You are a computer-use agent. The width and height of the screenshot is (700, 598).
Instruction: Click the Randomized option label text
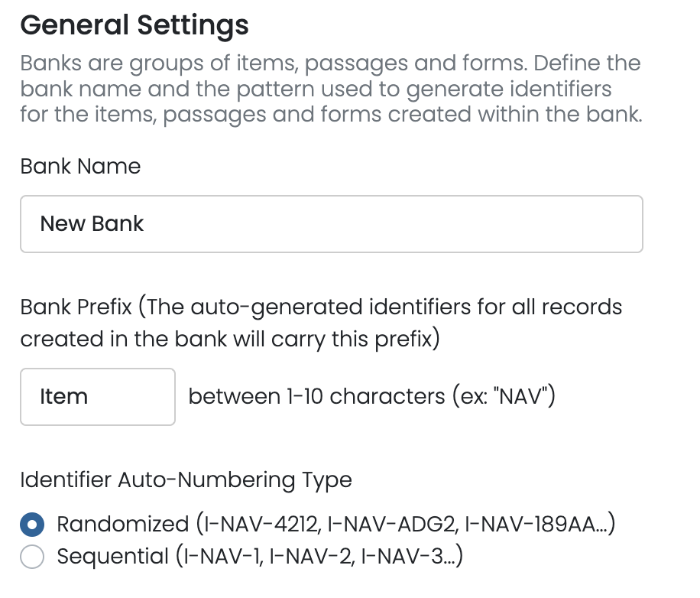tap(122, 524)
